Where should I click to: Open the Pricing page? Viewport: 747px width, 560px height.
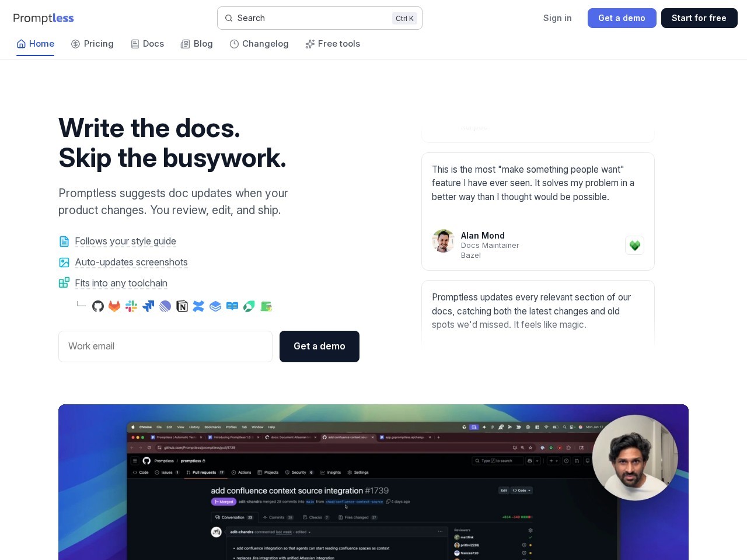click(92, 44)
